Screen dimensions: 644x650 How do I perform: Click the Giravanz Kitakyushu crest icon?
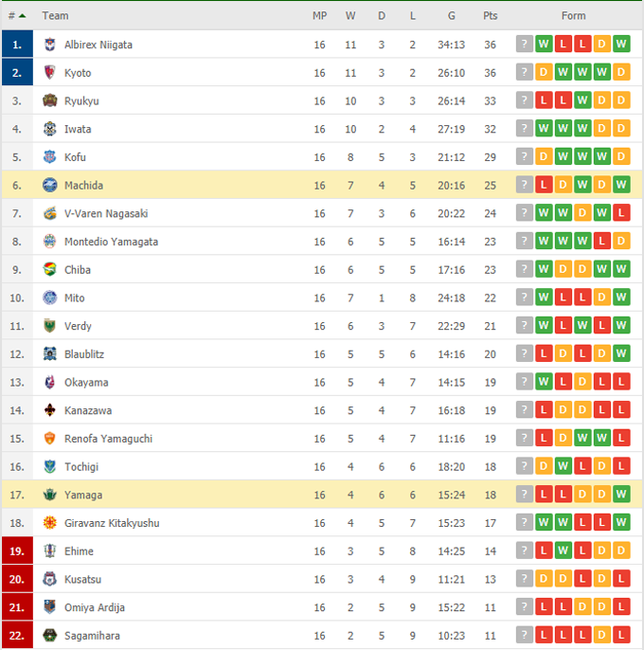pos(50,523)
